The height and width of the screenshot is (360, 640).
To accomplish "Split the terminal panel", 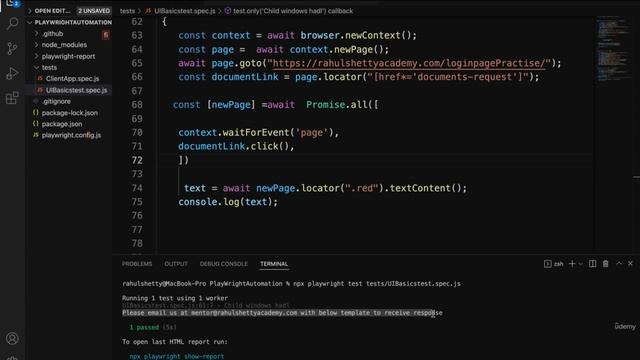I will pyautogui.click(x=592, y=264).
